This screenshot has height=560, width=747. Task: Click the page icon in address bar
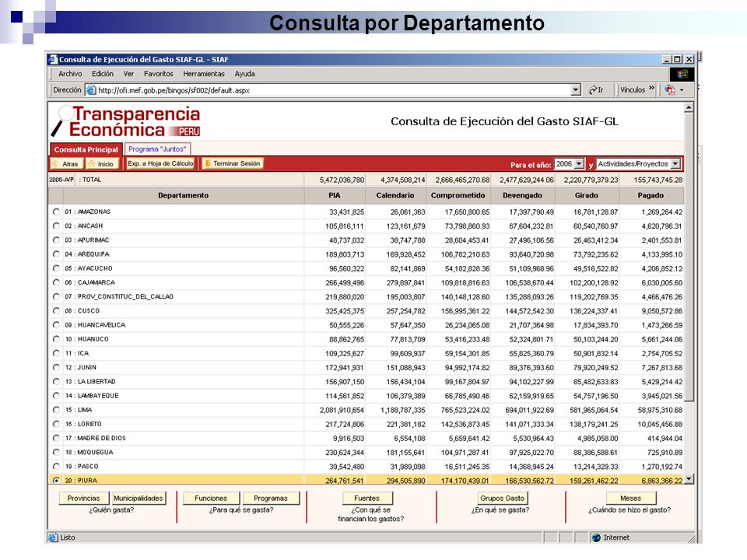(91, 89)
